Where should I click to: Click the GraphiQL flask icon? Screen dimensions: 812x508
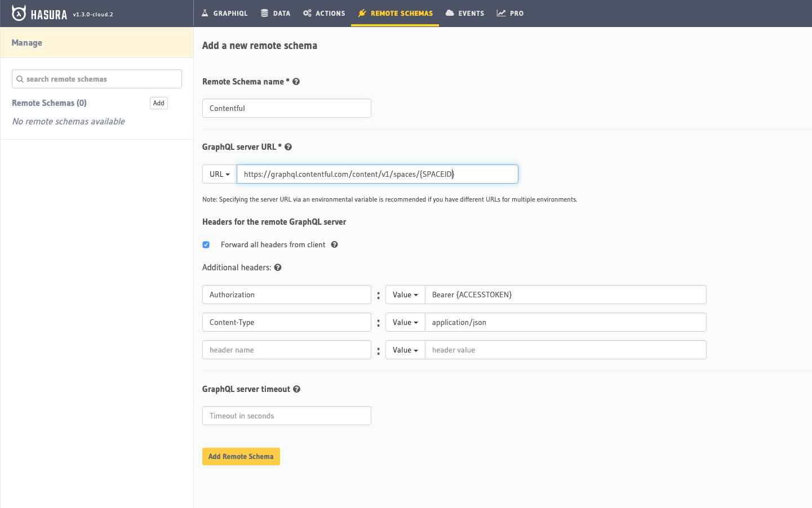pyautogui.click(x=205, y=13)
